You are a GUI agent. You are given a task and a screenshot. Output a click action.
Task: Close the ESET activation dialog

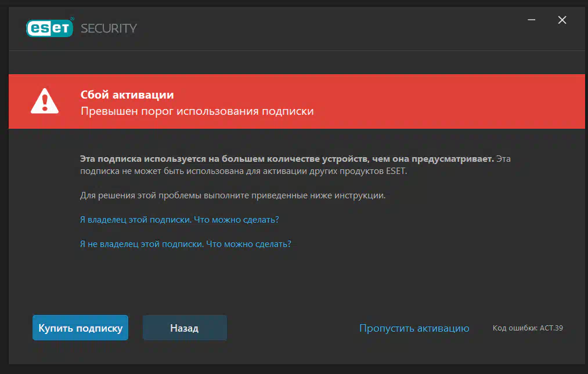562,20
